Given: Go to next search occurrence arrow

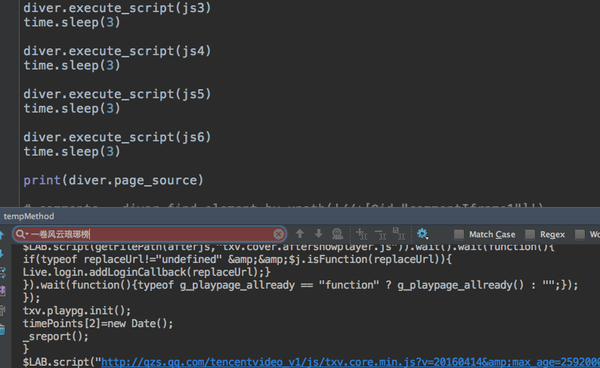Looking at the screenshot, I should [x=318, y=234].
